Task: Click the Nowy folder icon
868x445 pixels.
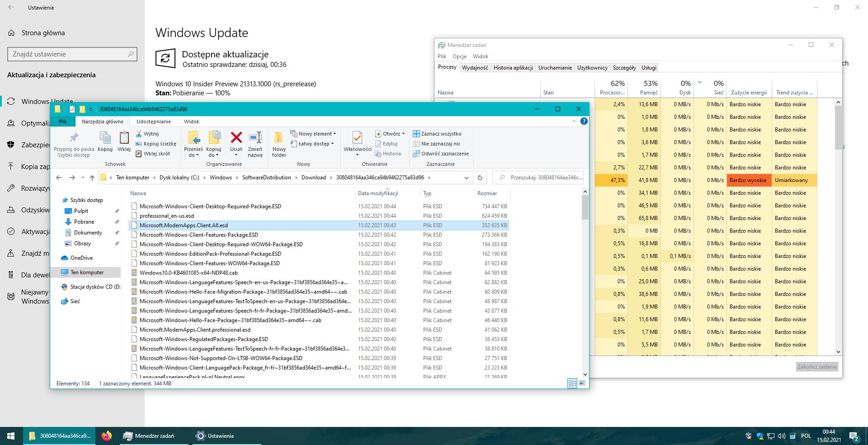Action: click(279, 138)
